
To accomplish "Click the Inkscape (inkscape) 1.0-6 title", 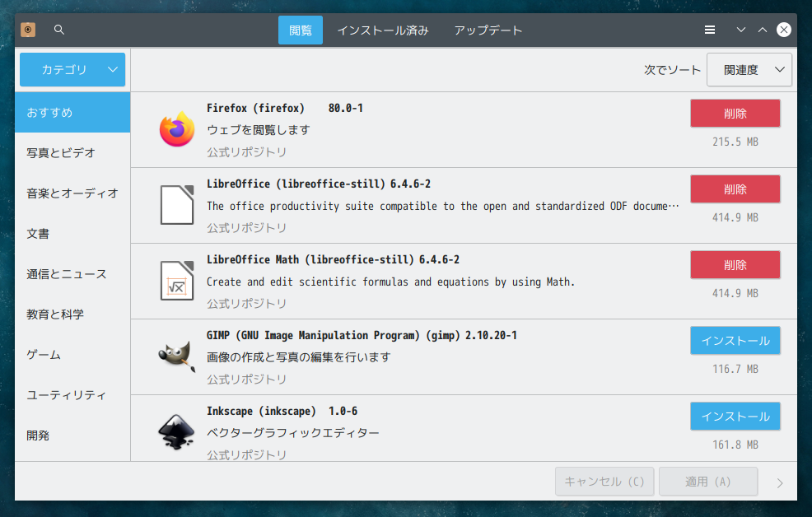I will tap(282, 411).
